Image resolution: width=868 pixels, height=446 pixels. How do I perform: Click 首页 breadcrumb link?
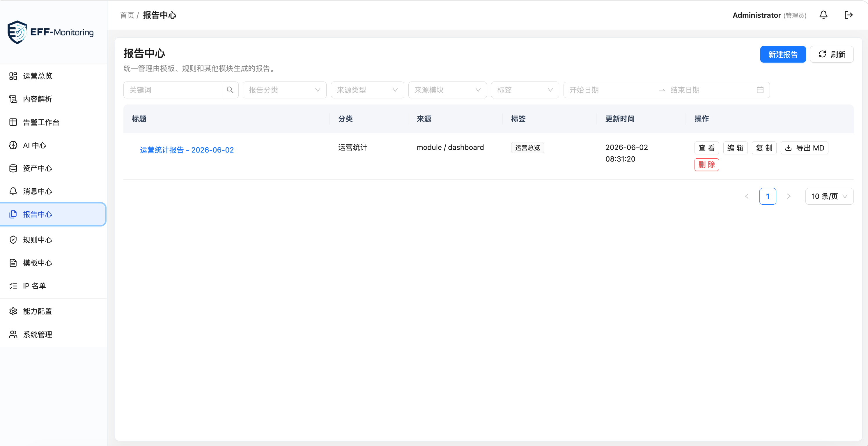[x=127, y=15]
